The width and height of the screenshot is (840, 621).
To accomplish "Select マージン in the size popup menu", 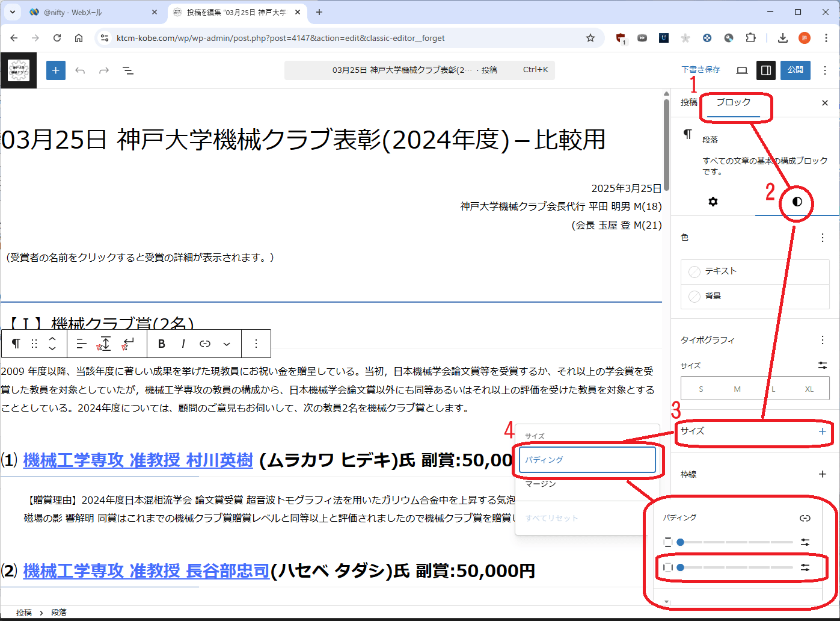I will click(541, 484).
